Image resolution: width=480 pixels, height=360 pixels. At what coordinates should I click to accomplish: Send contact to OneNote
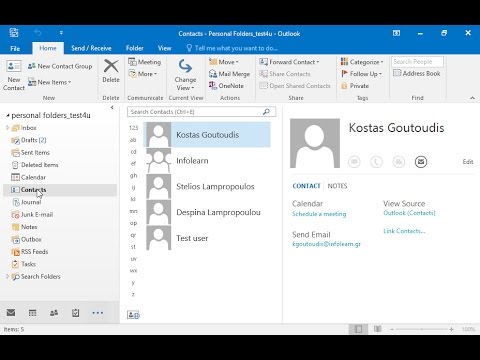pos(226,86)
